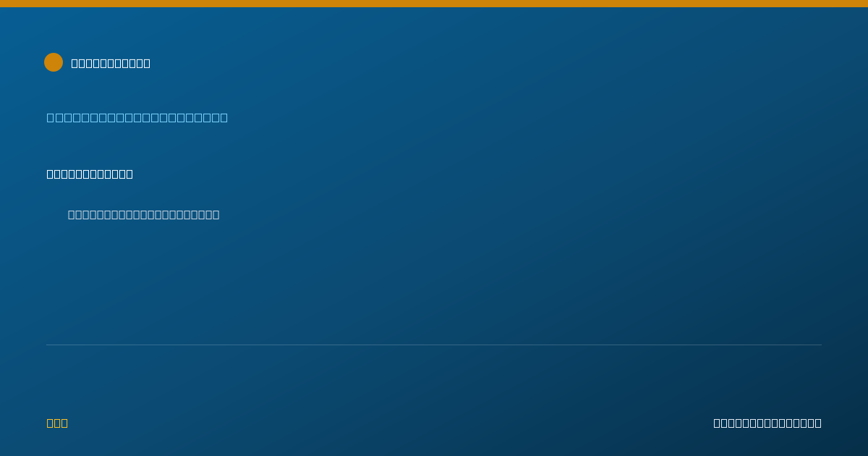Select the white title beside orange circle
The width and height of the screenshot is (868, 456).
(x=111, y=63)
